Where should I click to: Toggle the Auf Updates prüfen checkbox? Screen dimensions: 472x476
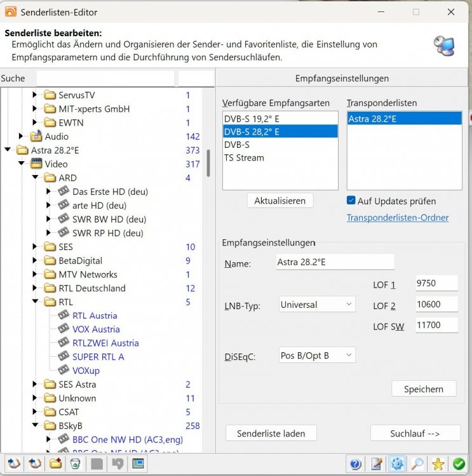(351, 201)
